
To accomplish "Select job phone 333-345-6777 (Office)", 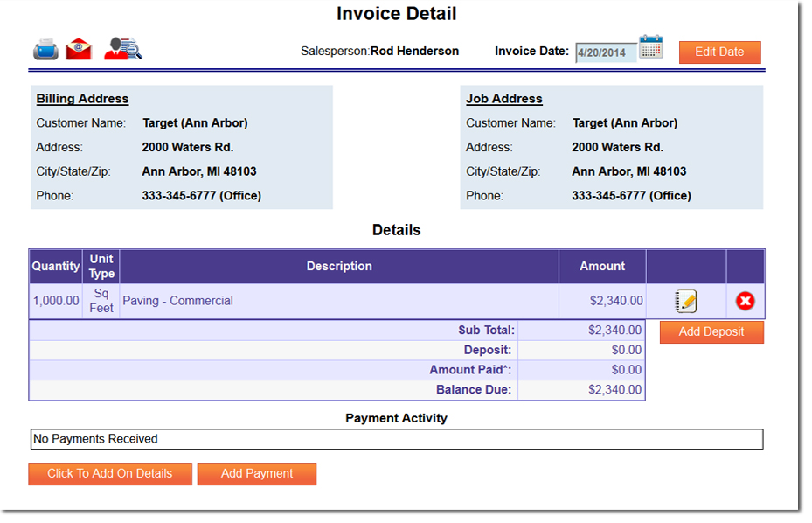I will [x=631, y=196].
